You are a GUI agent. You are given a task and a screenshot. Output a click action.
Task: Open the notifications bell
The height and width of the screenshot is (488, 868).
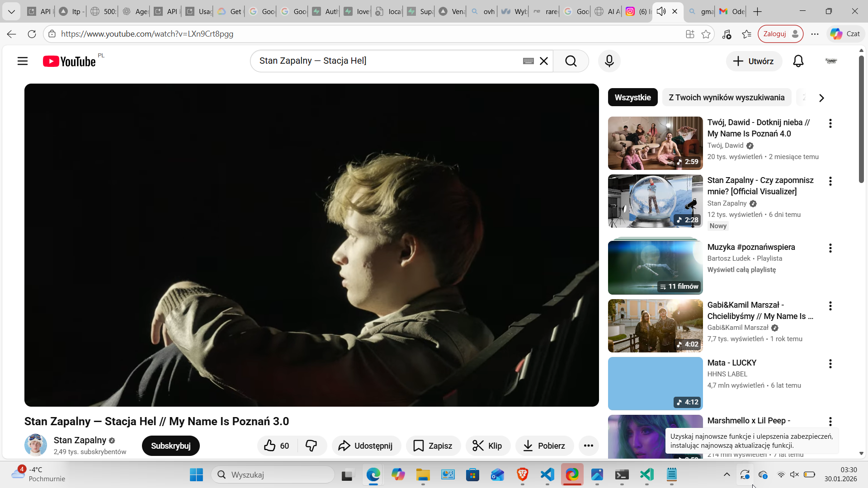pyautogui.click(x=798, y=61)
